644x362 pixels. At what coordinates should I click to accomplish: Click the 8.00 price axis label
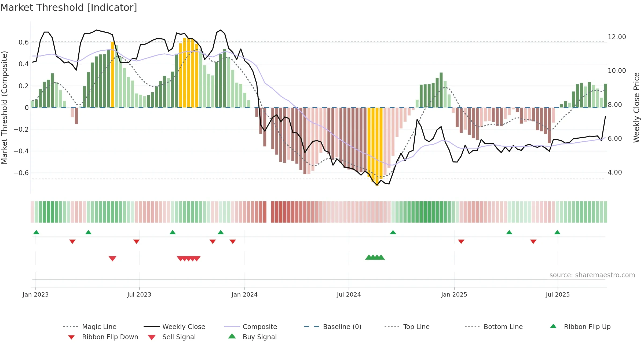pyautogui.click(x=615, y=105)
